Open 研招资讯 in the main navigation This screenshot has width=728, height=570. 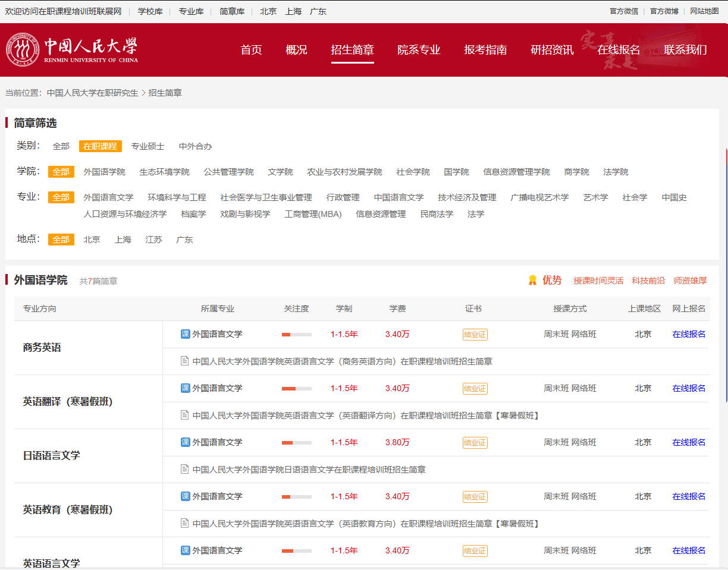(x=552, y=50)
